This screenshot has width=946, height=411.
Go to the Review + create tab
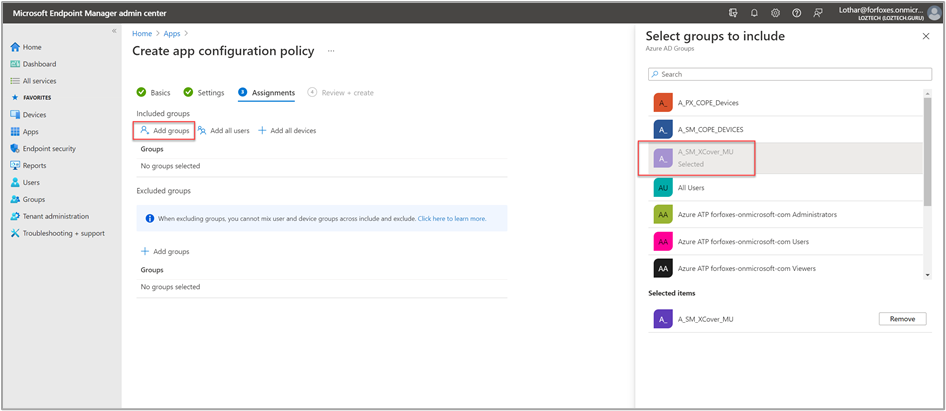341,93
